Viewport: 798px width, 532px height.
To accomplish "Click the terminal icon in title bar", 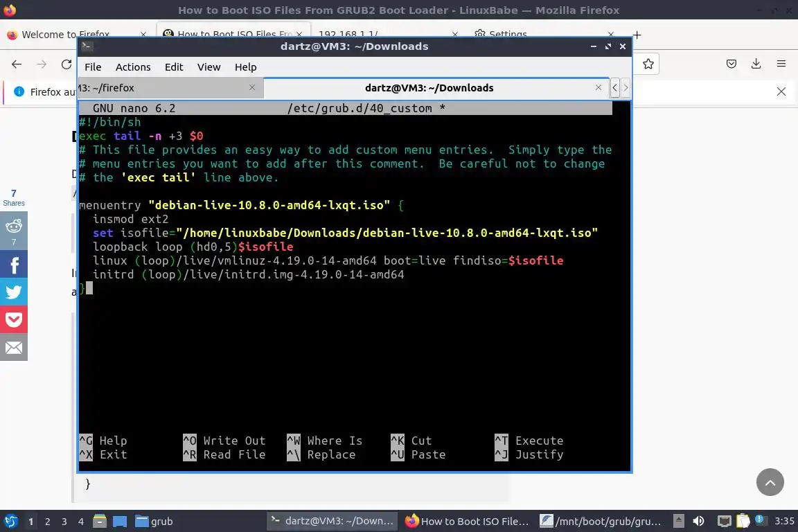I will point(87,46).
